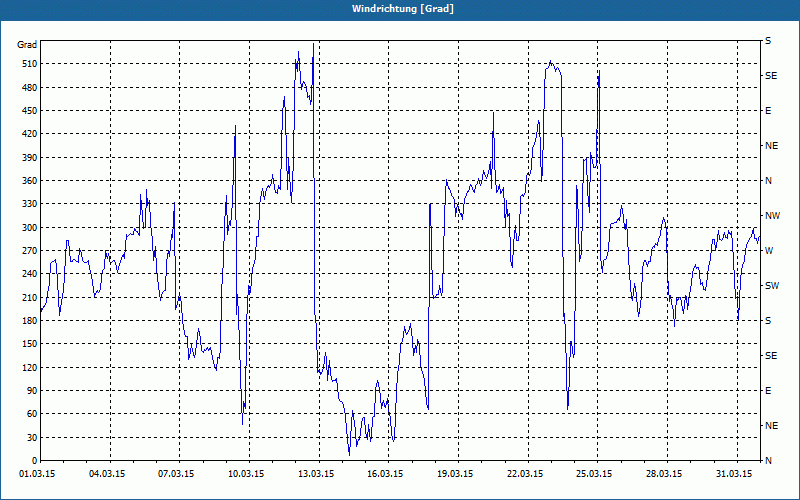The height and width of the screenshot is (500, 800).
Task: Click the '25.03.15' date label
Action: tap(594, 474)
